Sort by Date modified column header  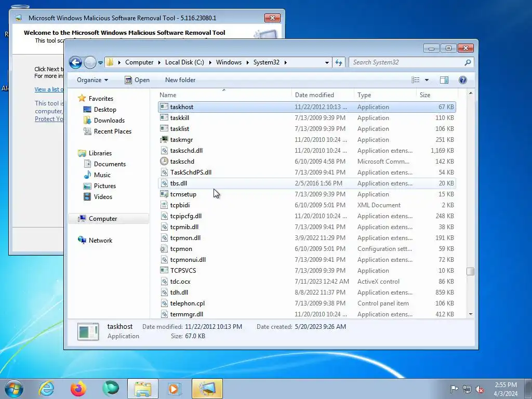pos(322,95)
